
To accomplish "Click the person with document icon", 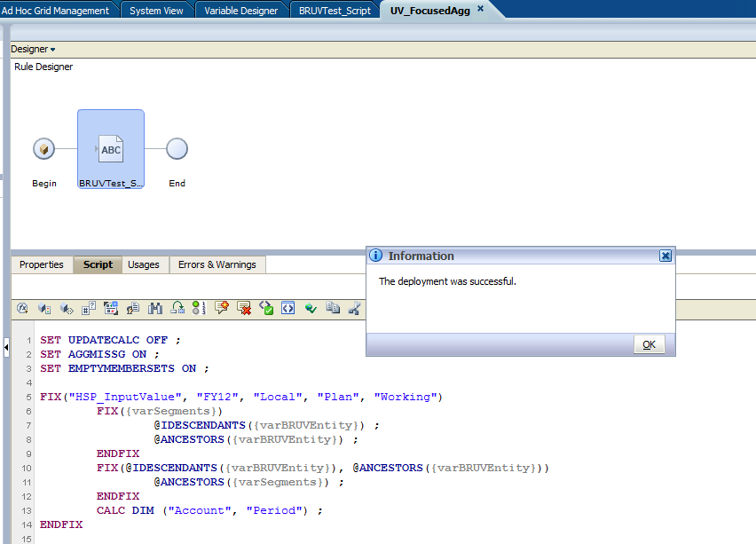I will [133, 308].
